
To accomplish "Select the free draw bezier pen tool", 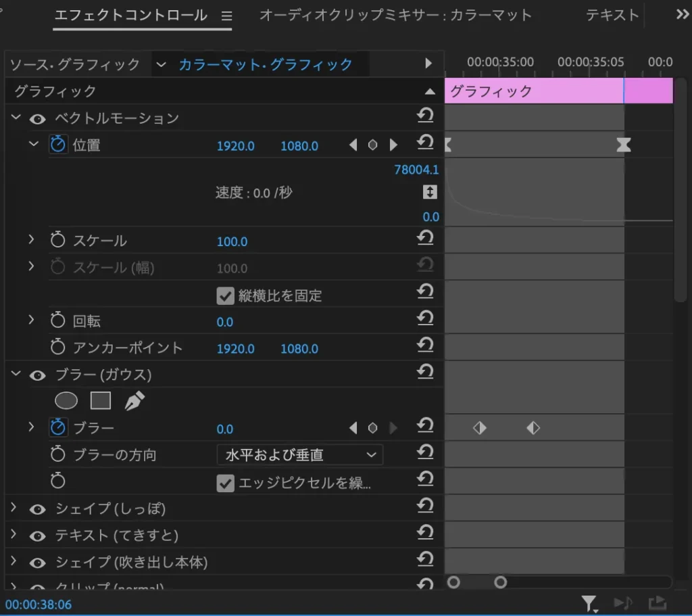I will 133,400.
